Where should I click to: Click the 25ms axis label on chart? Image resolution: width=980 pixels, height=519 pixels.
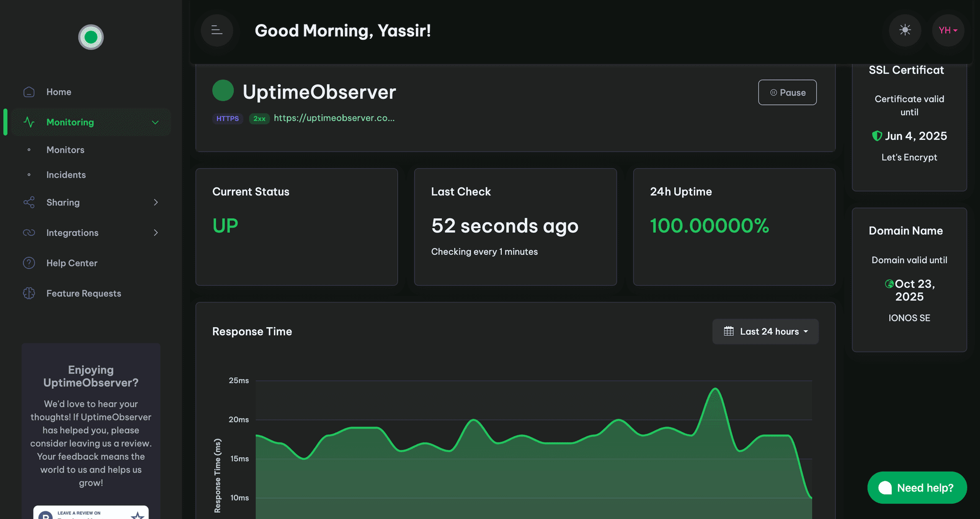(239, 381)
